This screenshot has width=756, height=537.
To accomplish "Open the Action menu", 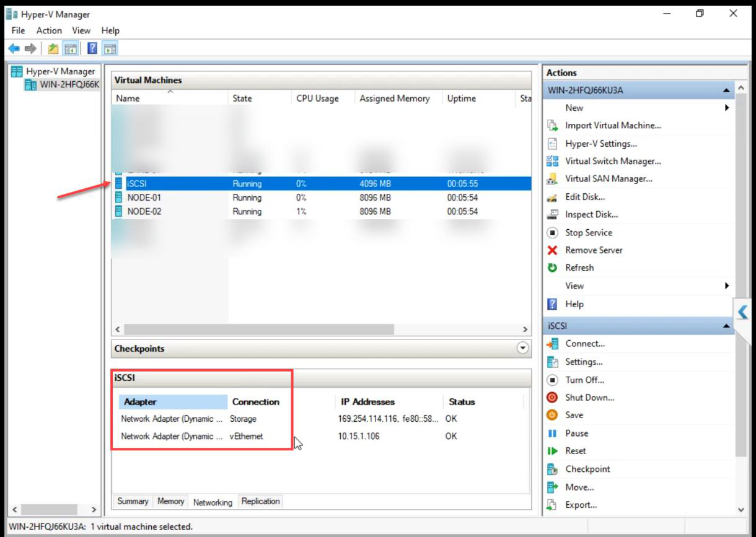I will tap(49, 30).
